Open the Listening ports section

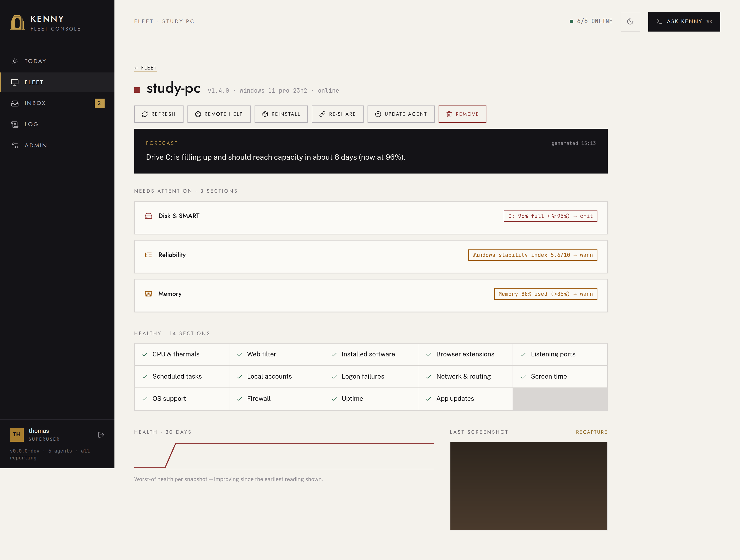coord(560,354)
